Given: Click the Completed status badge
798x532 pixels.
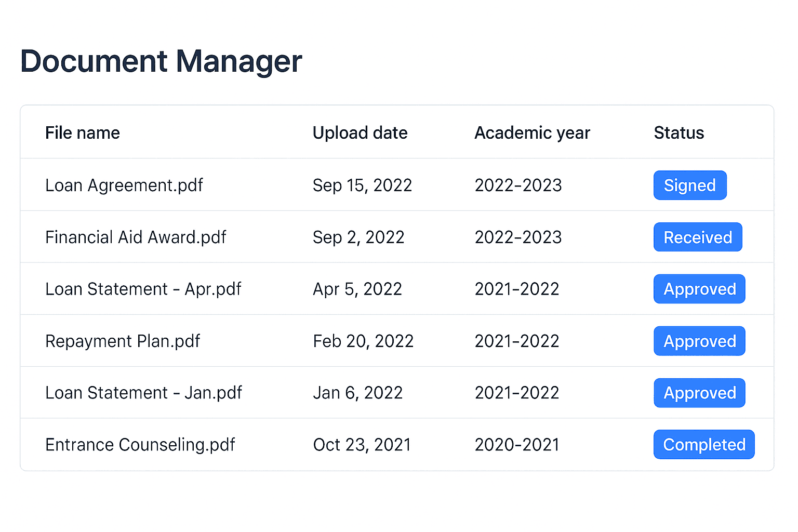Looking at the screenshot, I should (x=703, y=445).
